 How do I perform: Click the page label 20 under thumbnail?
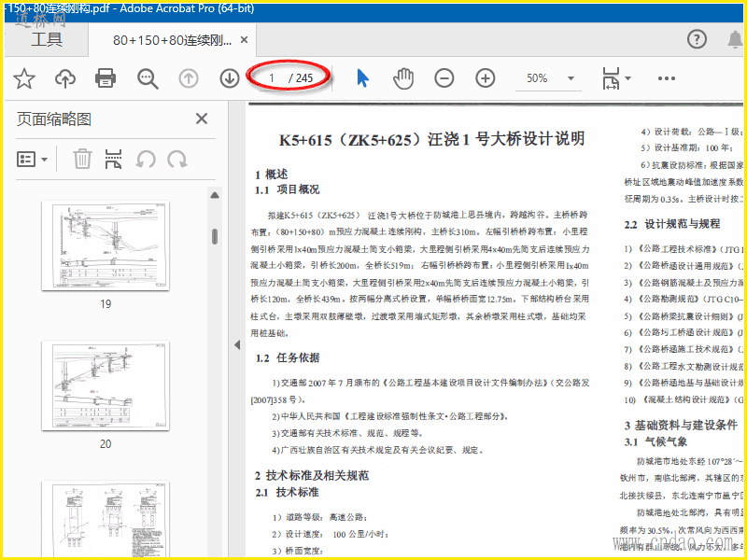click(x=106, y=444)
